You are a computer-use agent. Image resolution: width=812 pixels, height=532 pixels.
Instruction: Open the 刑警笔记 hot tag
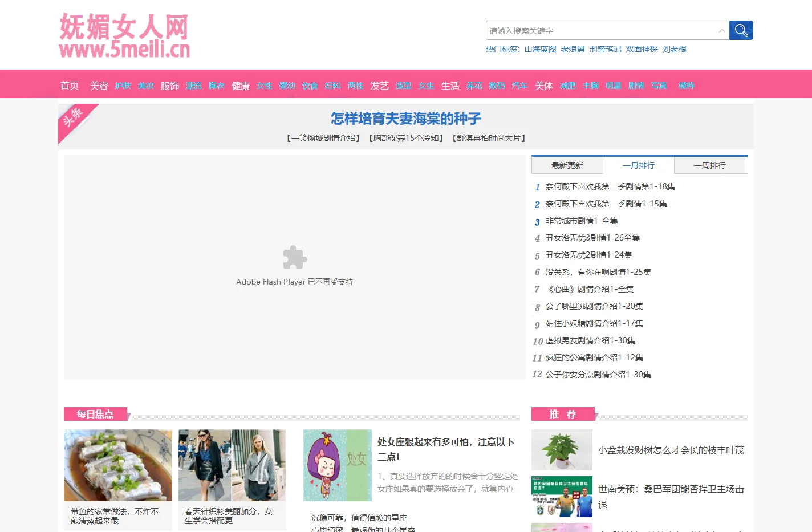[x=605, y=49]
